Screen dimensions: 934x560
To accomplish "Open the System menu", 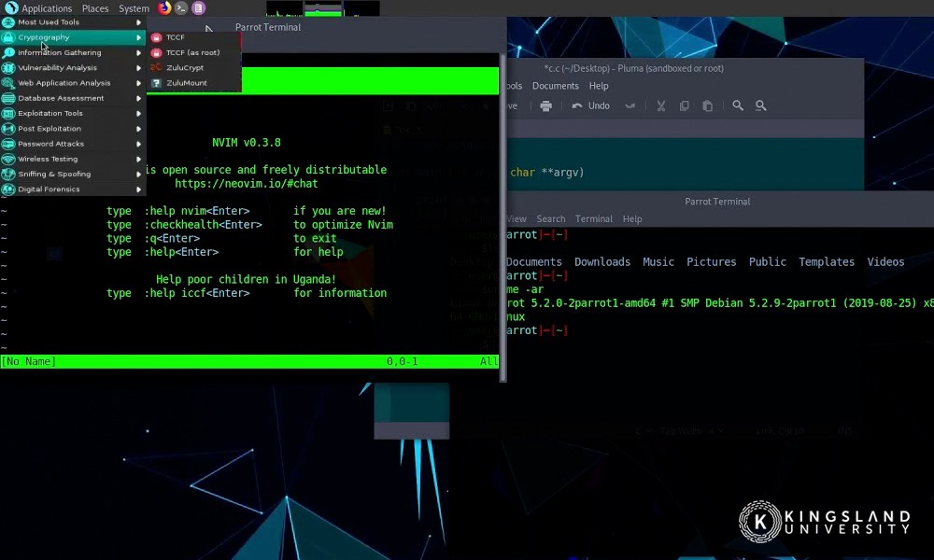I will 134,8.
